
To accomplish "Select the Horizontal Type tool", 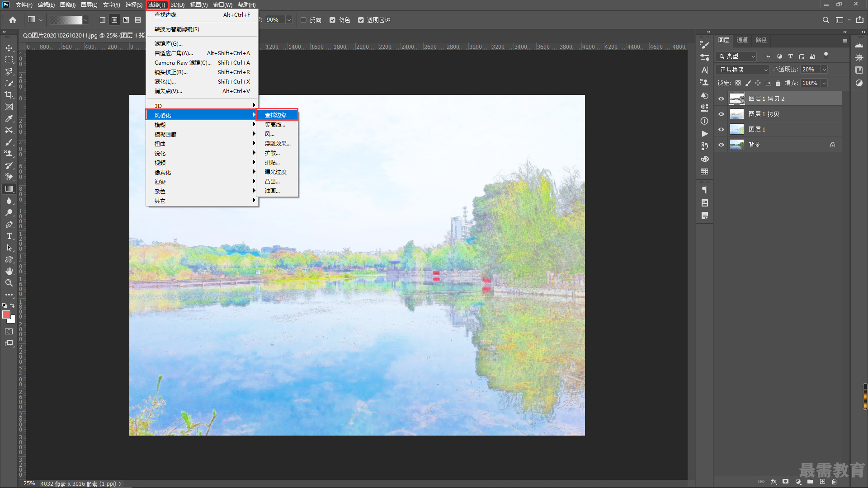I will click(9, 236).
